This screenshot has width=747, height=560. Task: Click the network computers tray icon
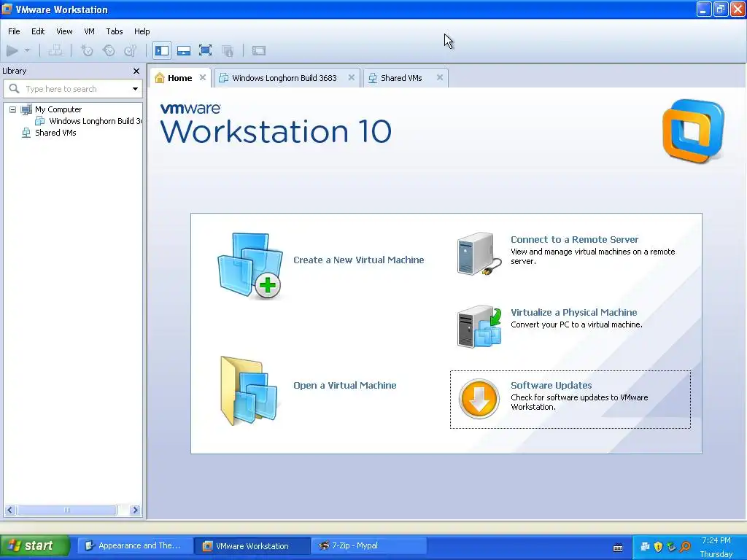645,546
